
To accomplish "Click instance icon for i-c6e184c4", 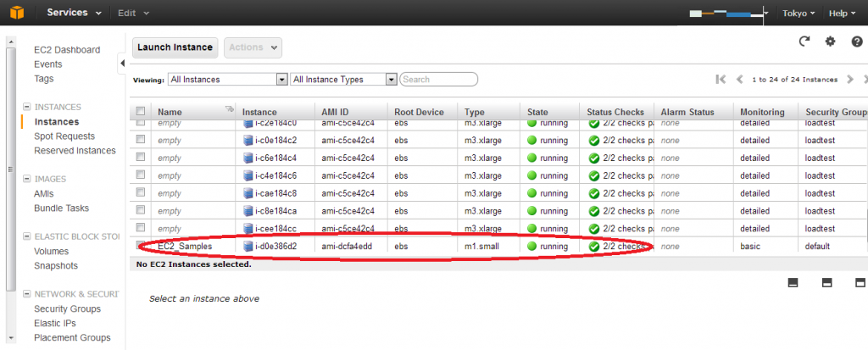I will (248, 158).
